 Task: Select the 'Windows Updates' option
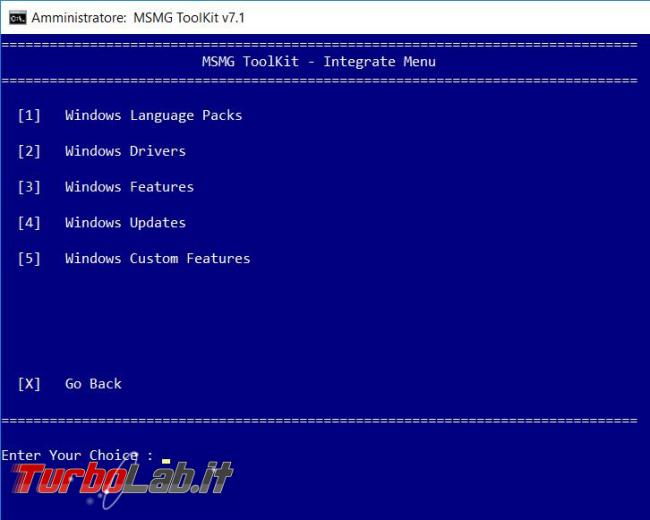coord(125,223)
